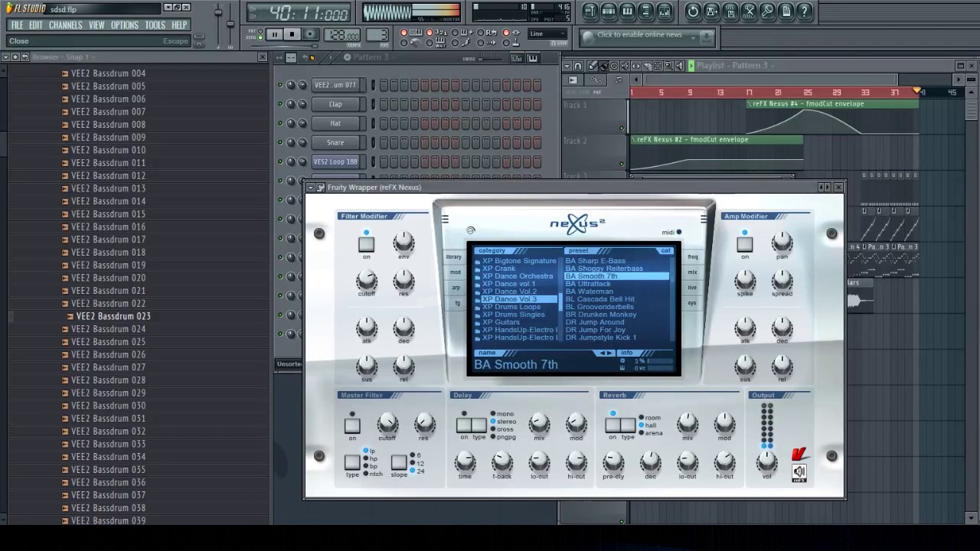Screen dimensions: 980x551
Task: Open the Browser view toolbar icon
Action: pos(646,11)
